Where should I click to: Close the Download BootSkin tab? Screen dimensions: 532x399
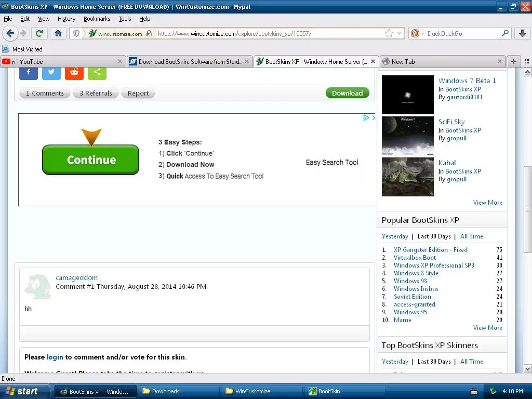click(247, 61)
